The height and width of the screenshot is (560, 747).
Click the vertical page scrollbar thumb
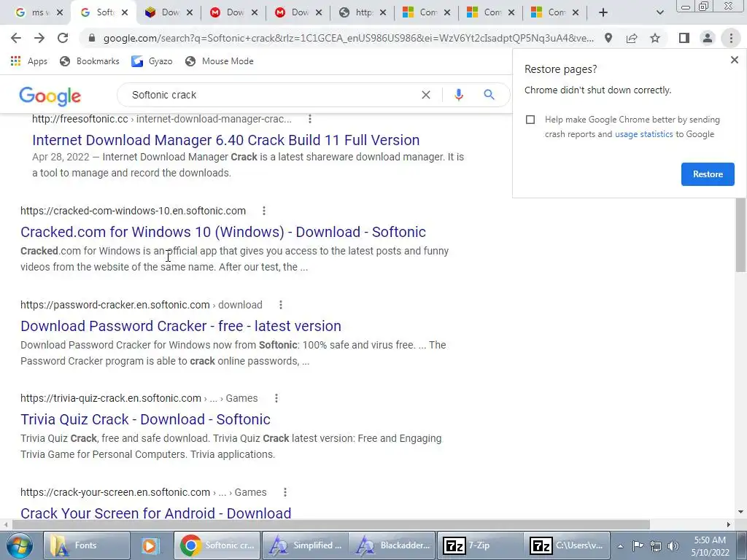coord(740,235)
